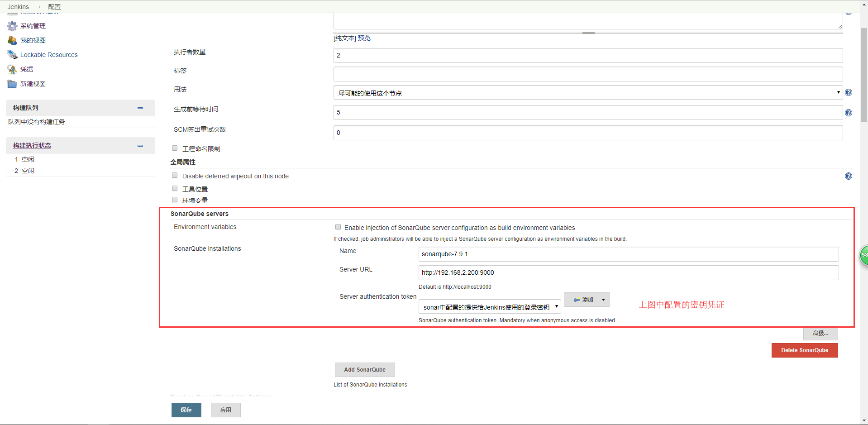The height and width of the screenshot is (425, 868).
Task: Open help for Disable deferred wipeout
Action: pyautogui.click(x=849, y=176)
